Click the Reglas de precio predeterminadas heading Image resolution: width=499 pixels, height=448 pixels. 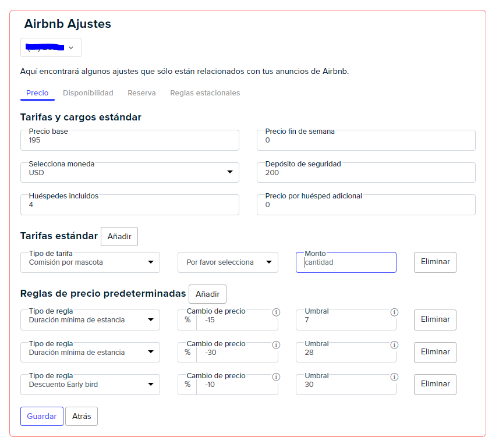tap(103, 293)
